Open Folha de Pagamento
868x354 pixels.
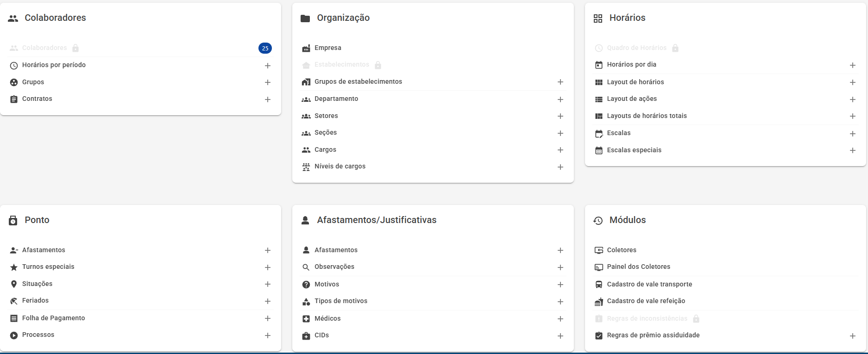(x=53, y=318)
